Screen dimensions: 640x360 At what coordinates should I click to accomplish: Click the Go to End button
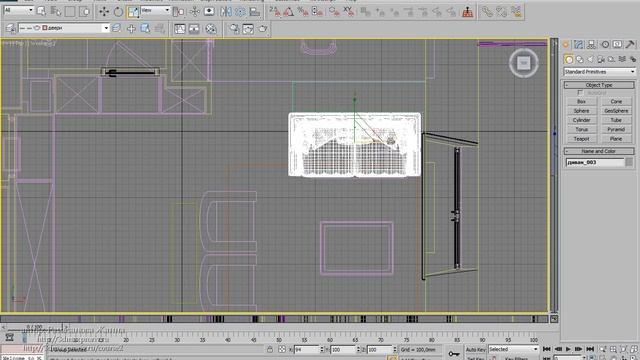coord(590,349)
